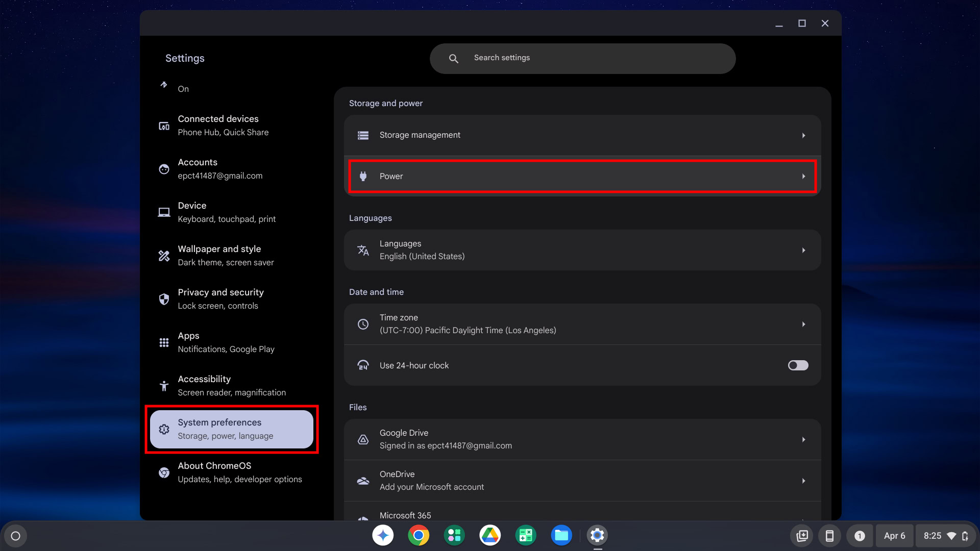Expand Storage management arrow
Screen dimensions: 980x551
pos(803,135)
